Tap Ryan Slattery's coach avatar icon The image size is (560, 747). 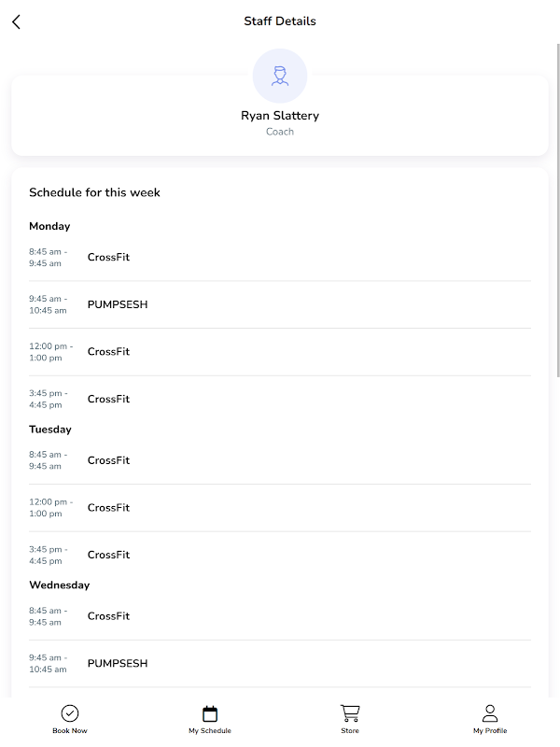point(280,76)
